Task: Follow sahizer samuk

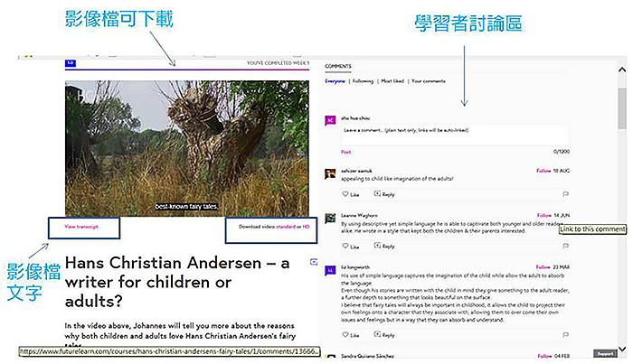Action: point(543,171)
